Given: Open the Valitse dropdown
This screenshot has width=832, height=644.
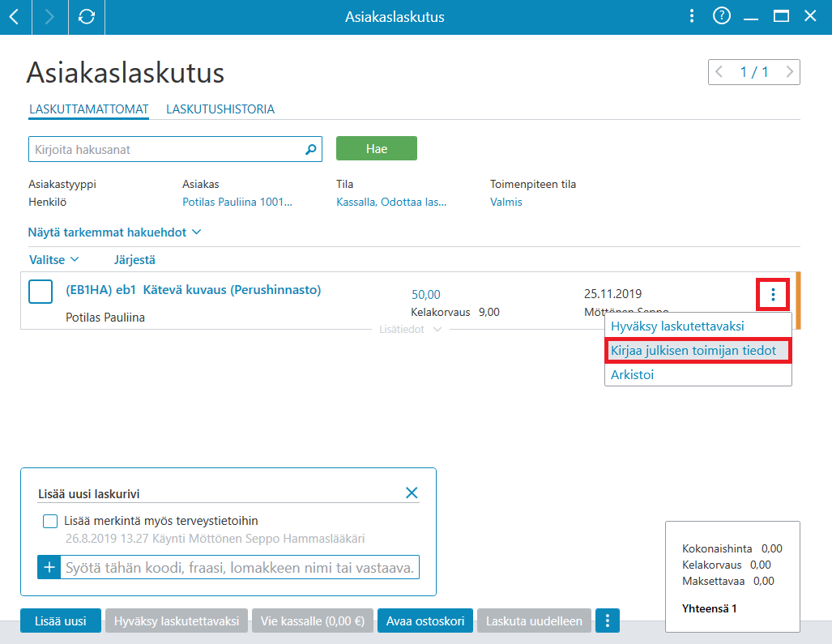Looking at the screenshot, I should point(53,259).
